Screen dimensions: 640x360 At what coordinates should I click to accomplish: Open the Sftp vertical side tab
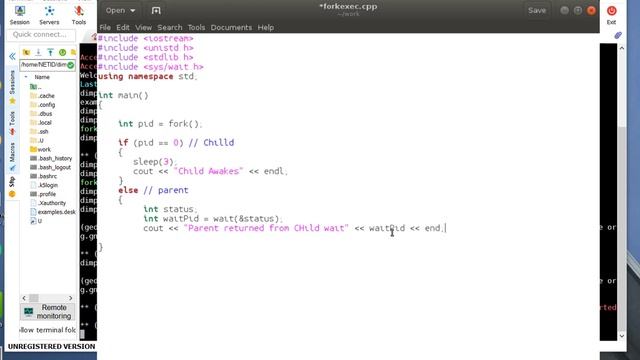[12, 187]
